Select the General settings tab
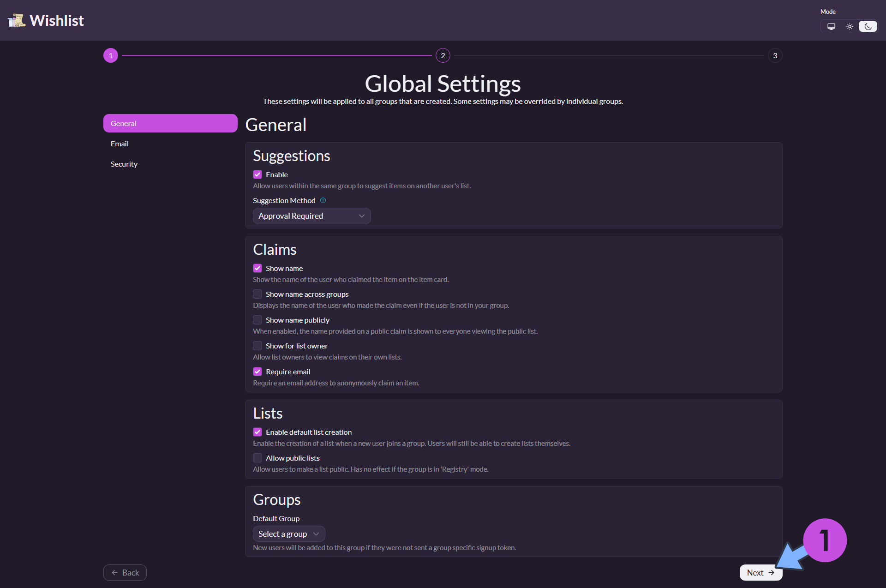886x588 pixels. 170,123
